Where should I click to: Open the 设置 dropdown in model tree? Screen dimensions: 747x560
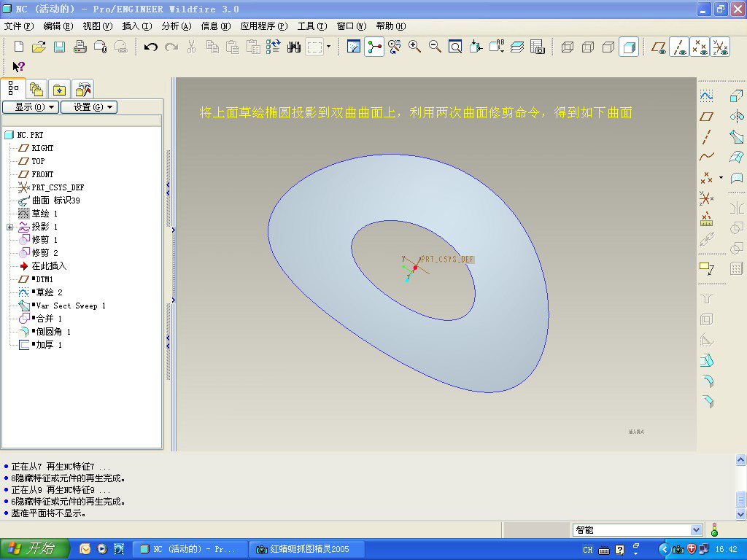point(88,106)
